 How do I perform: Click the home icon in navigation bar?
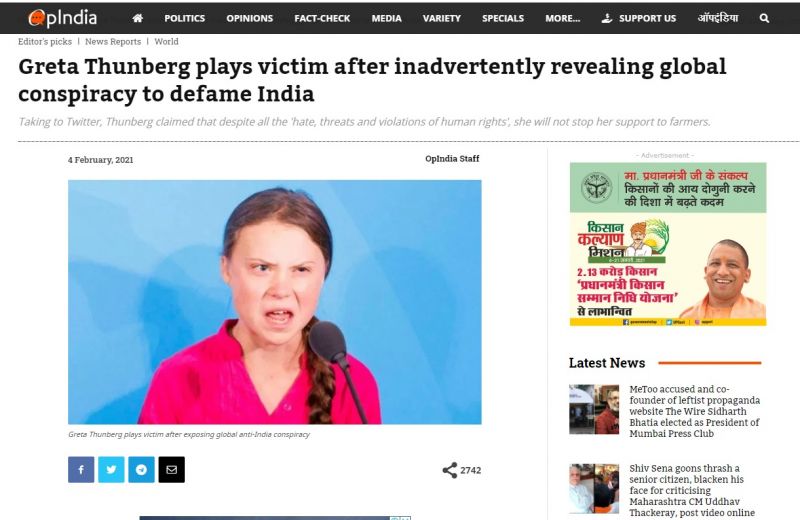[x=137, y=18]
